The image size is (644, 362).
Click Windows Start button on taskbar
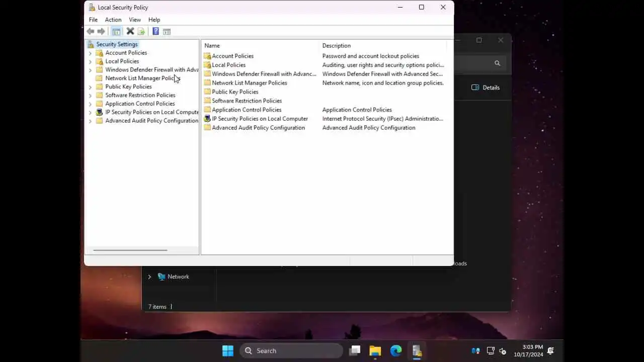click(x=228, y=350)
